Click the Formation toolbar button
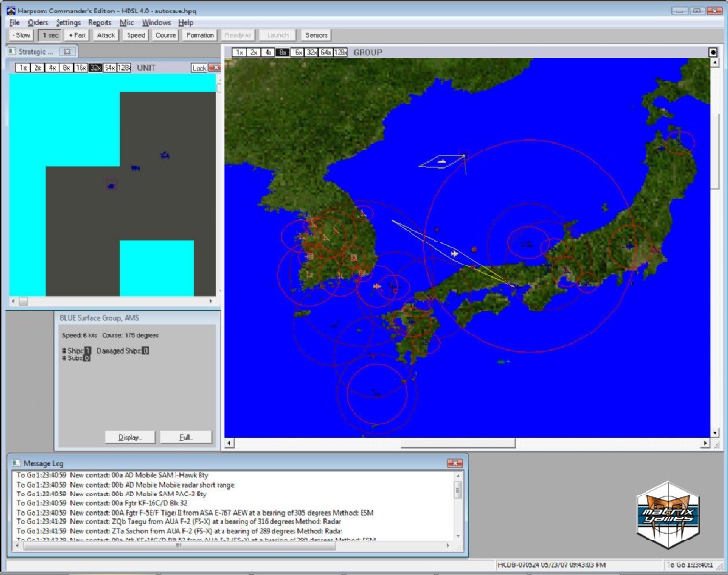 click(200, 35)
